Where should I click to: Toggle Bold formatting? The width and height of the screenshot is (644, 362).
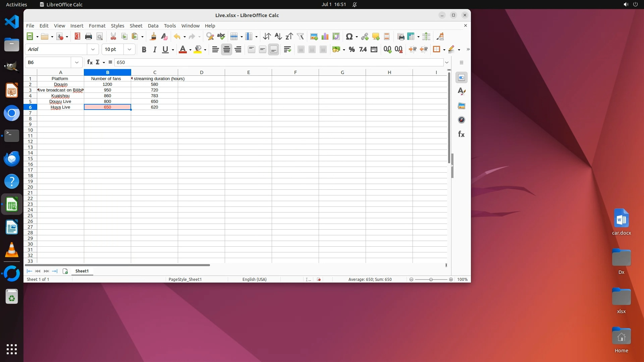(x=144, y=50)
